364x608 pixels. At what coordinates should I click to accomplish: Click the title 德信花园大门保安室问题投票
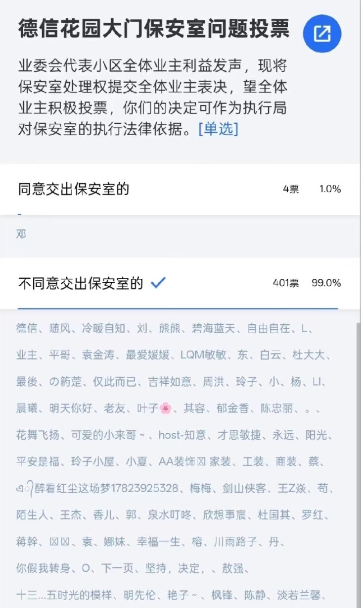point(154,29)
